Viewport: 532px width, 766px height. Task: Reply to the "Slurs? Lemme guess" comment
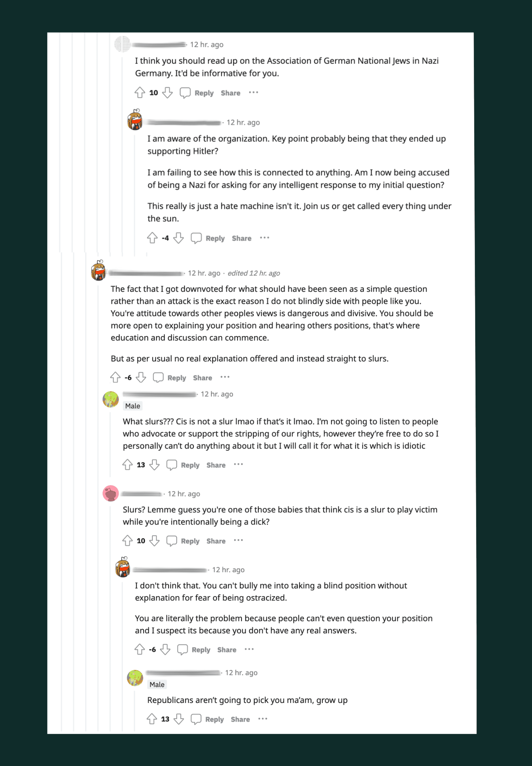(190, 541)
